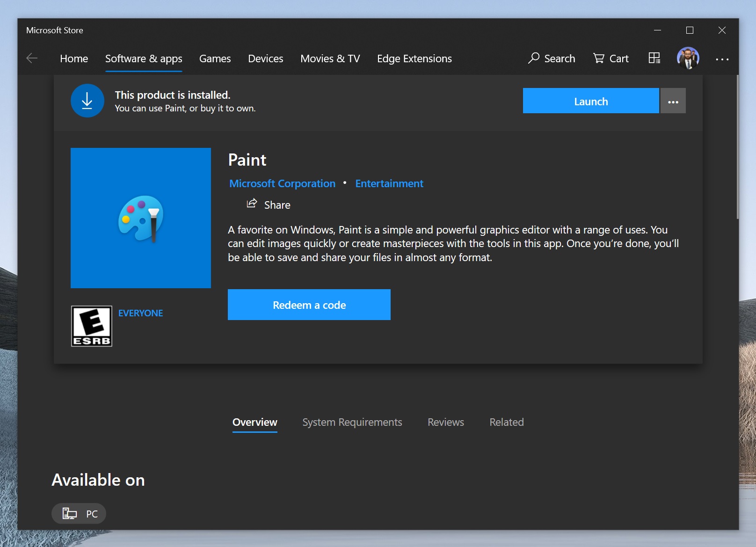This screenshot has width=756, height=547.
Task: Go back using the back arrow
Action: pyautogui.click(x=32, y=58)
